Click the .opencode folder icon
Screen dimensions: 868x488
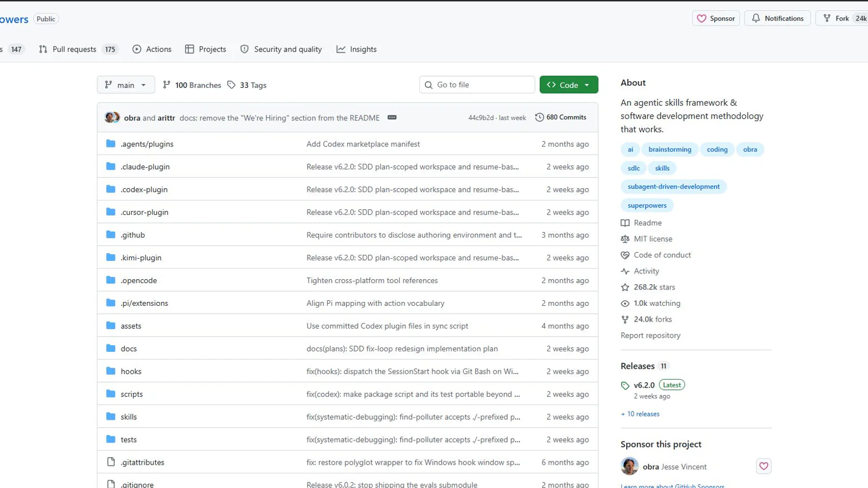[111, 280]
